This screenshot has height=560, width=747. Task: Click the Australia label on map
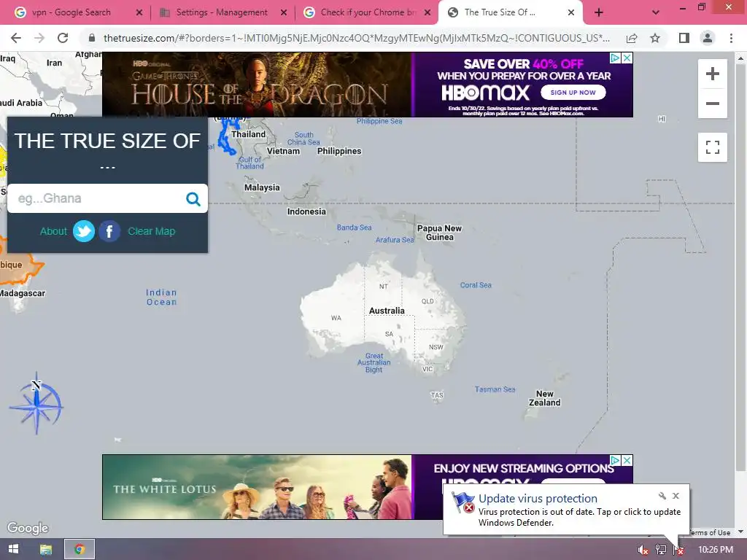coord(387,311)
